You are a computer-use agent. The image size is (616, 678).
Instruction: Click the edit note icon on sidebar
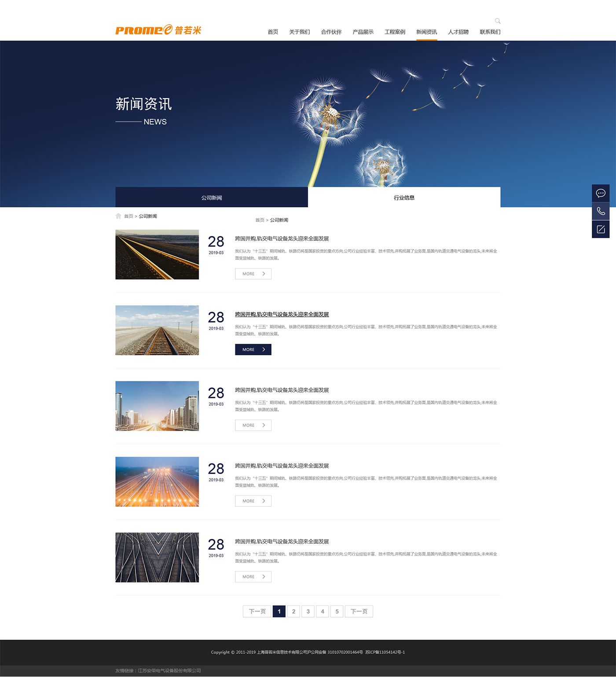pos(600,229)
